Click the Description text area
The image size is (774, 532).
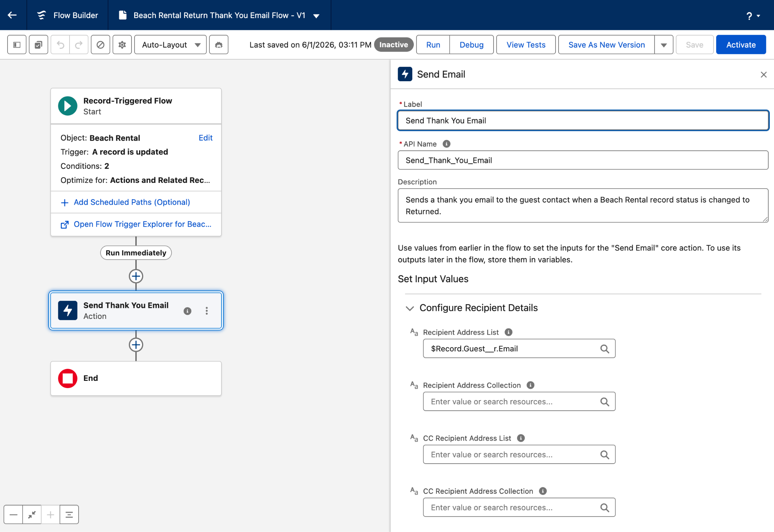pyautogui.click(x=583, y=206)
